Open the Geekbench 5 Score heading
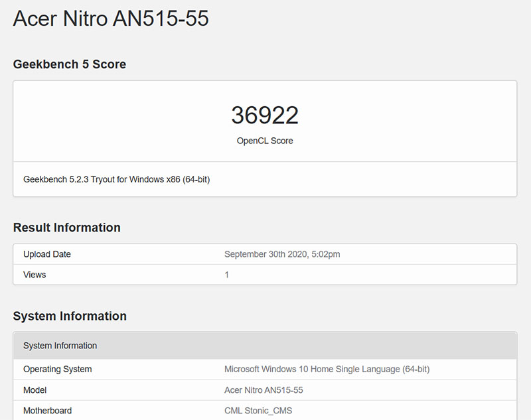 pos(69,64)
